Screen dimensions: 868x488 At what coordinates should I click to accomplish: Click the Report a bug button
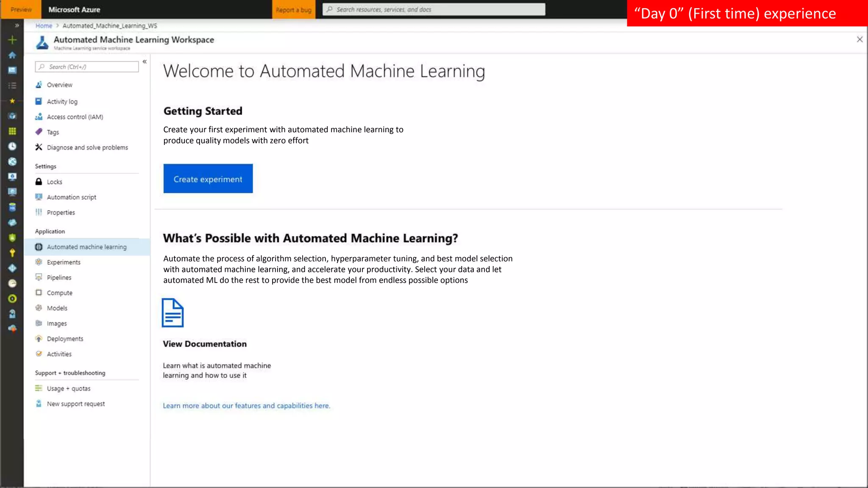293,10
